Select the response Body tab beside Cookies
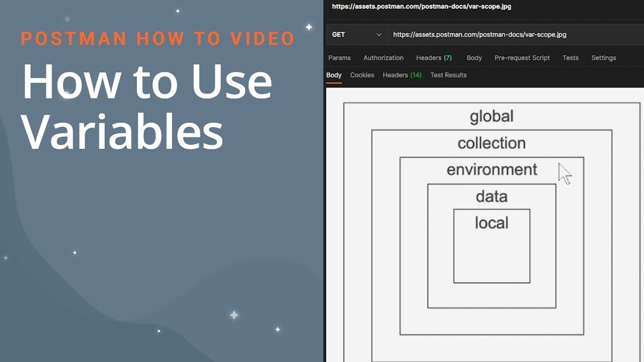Image resolution: width=644 pixels, height=362 pixels. pos(334,75)
